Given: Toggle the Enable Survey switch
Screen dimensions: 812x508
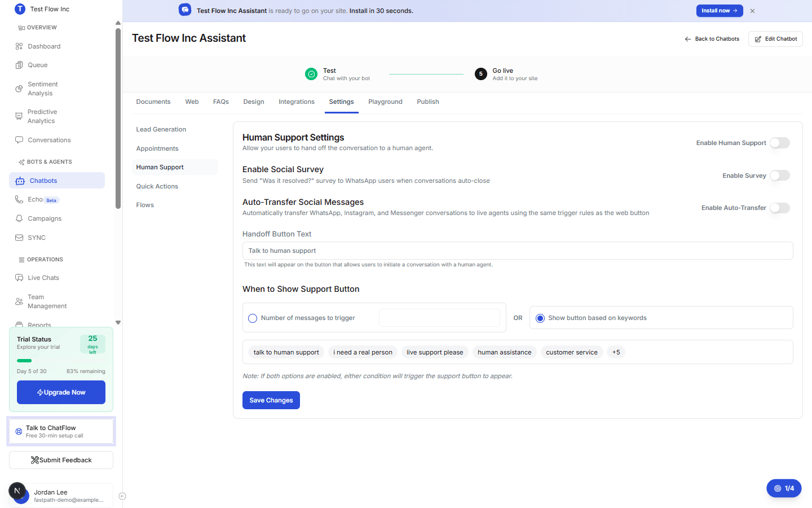Looking at the screenshot, I should 780,176.
